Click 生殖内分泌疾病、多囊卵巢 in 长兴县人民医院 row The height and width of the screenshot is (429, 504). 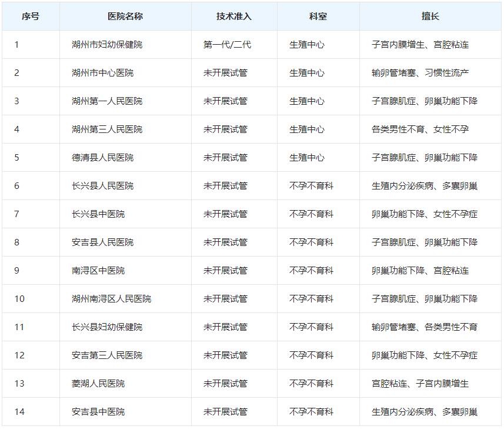425,186
